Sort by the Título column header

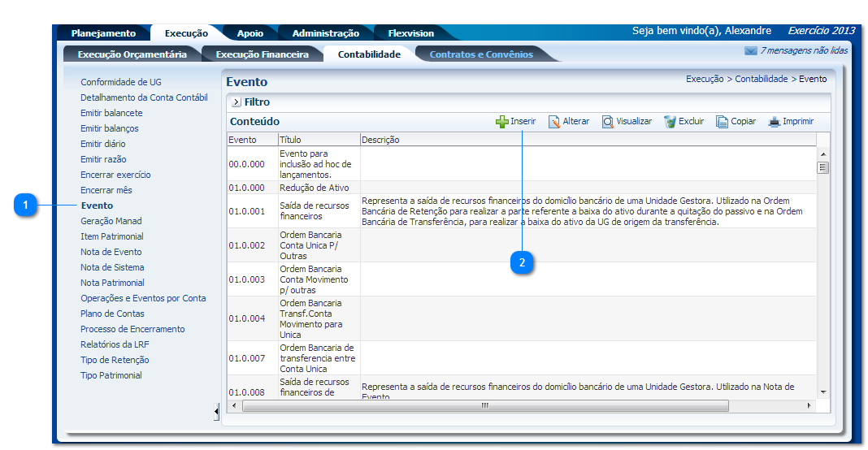click(x=291, y=140)
